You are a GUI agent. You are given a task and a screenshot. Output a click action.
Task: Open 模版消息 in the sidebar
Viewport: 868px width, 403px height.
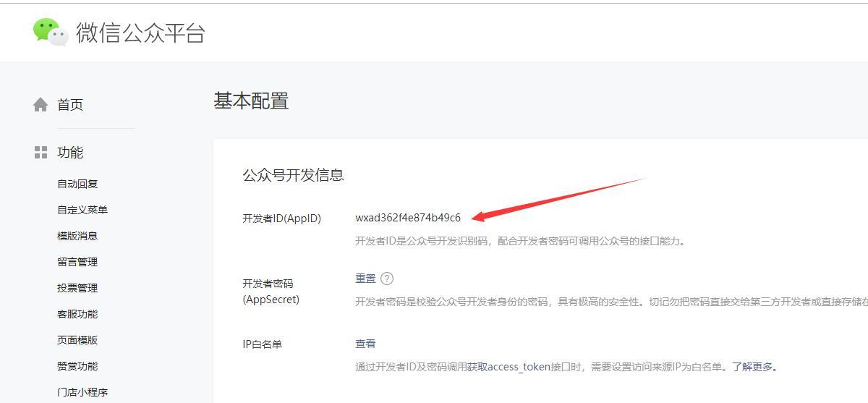[x=77, y=236]
